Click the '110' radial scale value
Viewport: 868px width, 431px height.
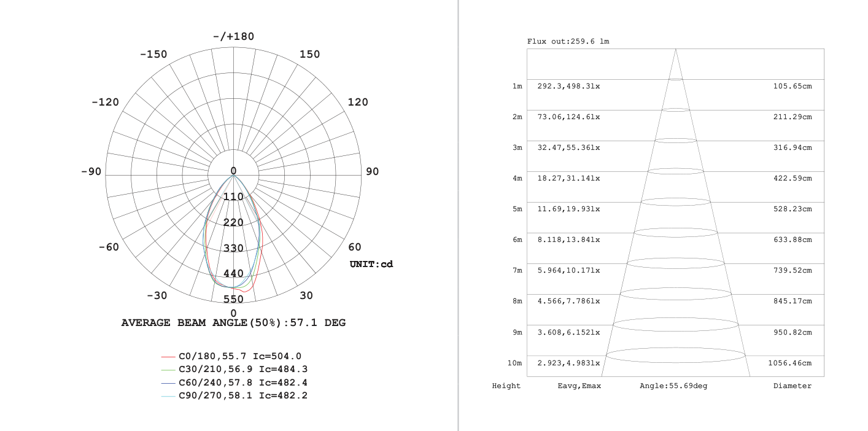(x=233, y=196)
